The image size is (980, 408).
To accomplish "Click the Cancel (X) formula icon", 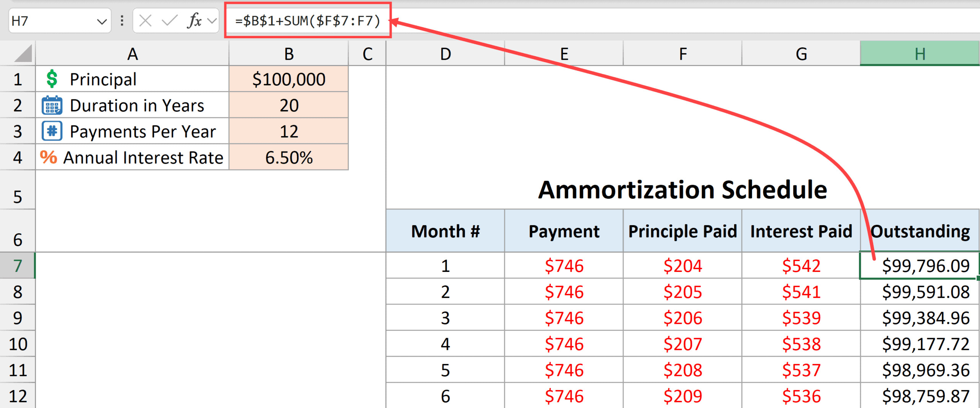I will (x=145, y=21).
